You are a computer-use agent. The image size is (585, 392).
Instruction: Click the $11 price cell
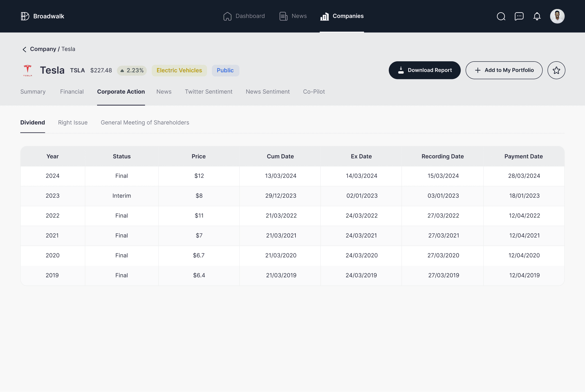[x=199, y=216]
